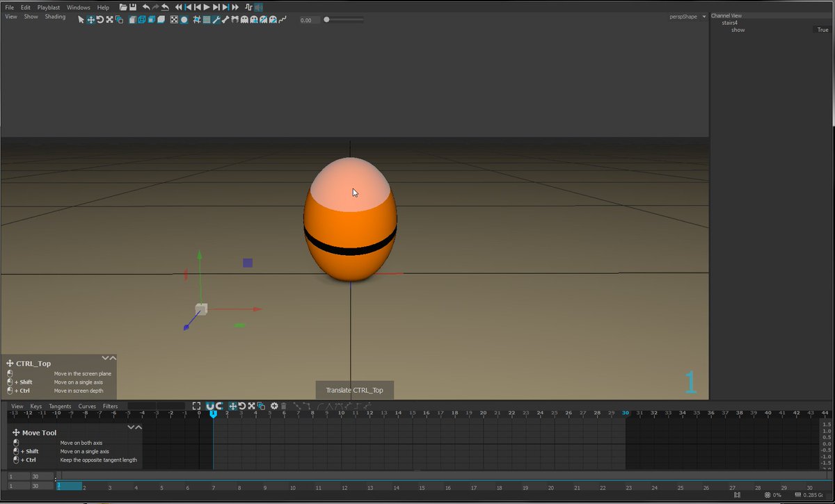Click the redo arrow icon
This screenshot has height=504, width=835.
pyautogui.click(x=155, y=7)
